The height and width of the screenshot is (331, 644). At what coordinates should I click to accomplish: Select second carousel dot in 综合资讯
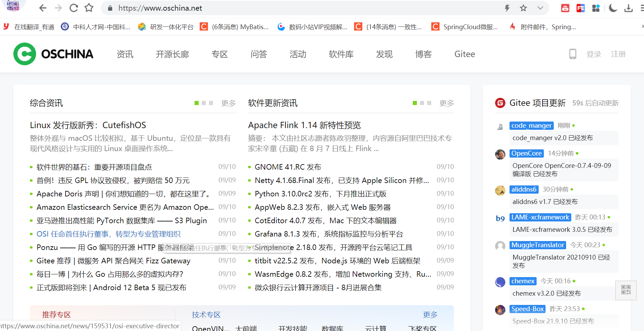204,103
